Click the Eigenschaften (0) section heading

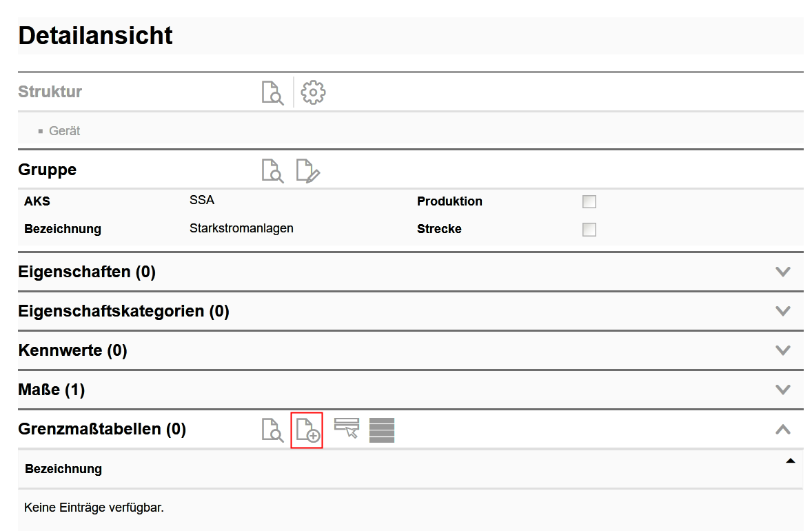(x=87, y=272)
